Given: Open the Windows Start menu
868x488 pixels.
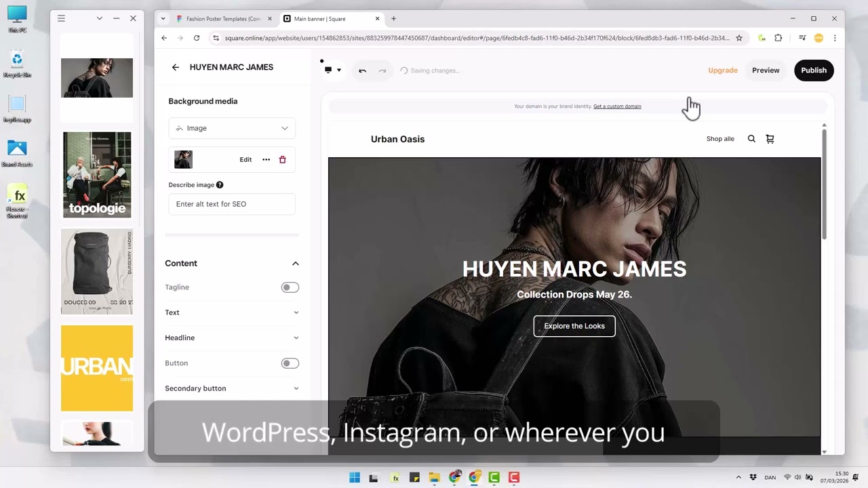Looking at the screenshot, I should click(x=355, y=478).
